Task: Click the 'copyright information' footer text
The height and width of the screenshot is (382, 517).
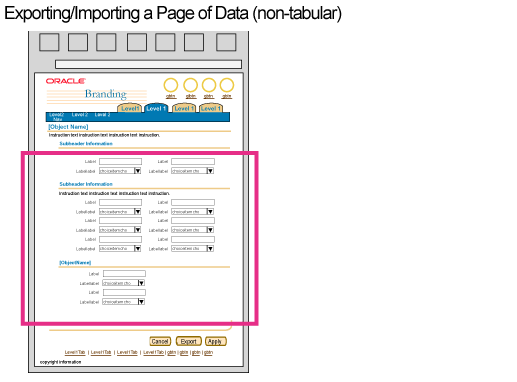Action: [x=60, y=362]
